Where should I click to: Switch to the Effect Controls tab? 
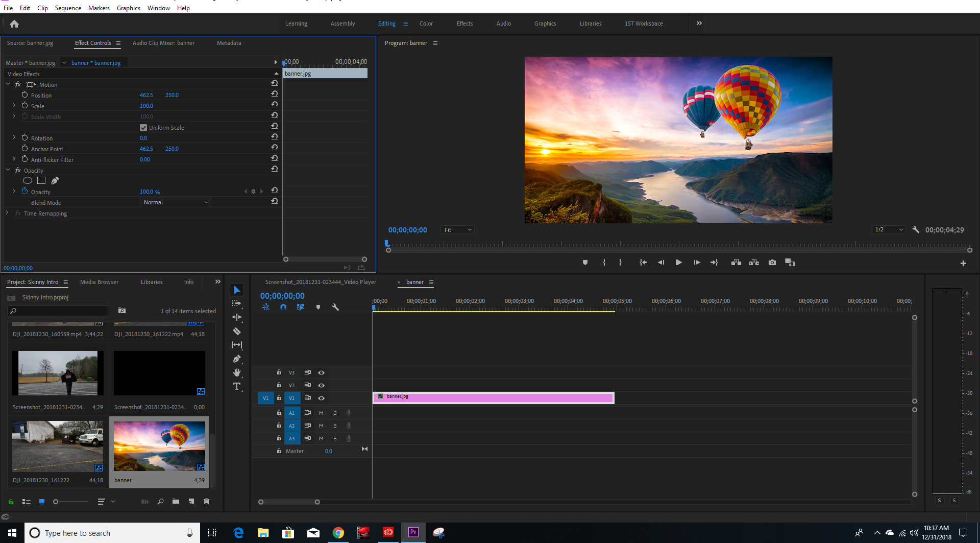(93, 43)
